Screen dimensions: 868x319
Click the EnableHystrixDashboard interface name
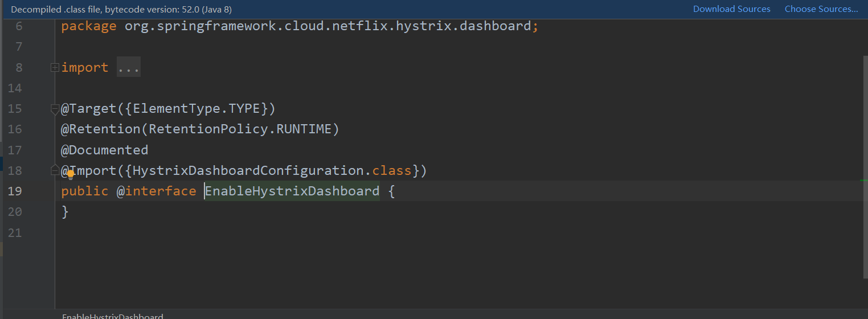click(292, 191)
